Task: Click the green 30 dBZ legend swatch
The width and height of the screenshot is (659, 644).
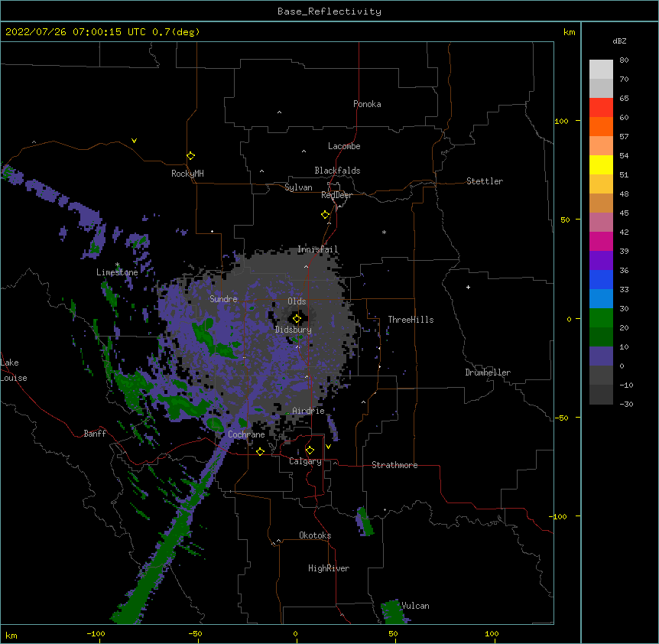Action: coord(601,318)
